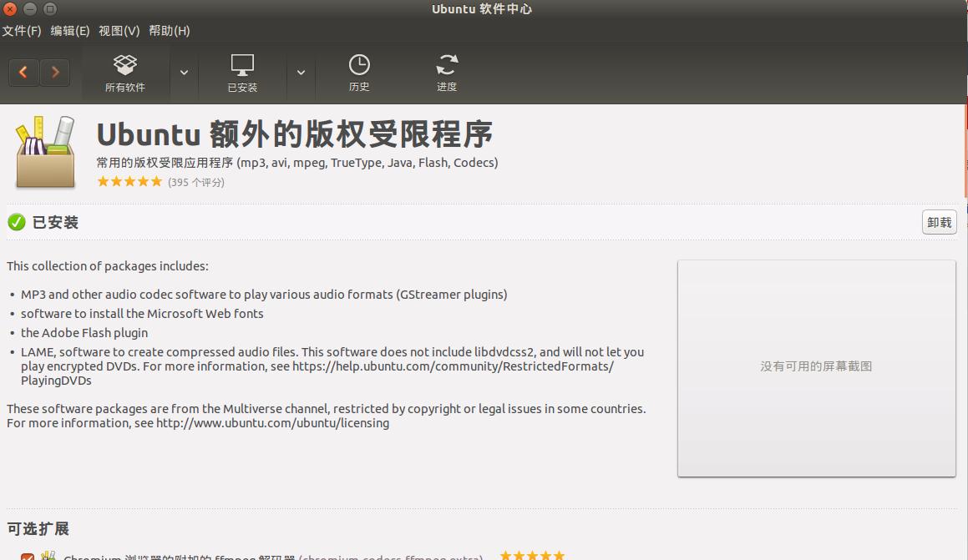Maximize the Ubuntu 软件中心 window

pos(50,8)
